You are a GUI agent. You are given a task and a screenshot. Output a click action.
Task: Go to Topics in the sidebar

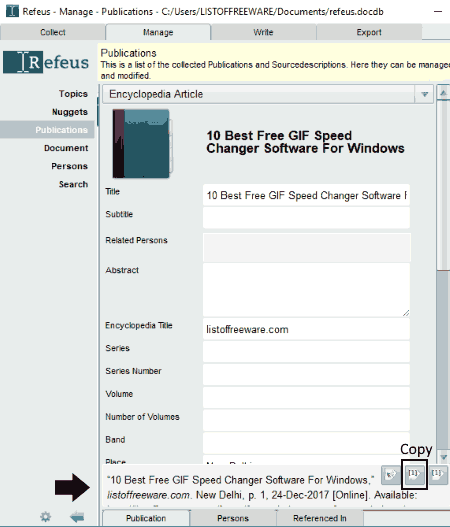[x=73, y=94]
